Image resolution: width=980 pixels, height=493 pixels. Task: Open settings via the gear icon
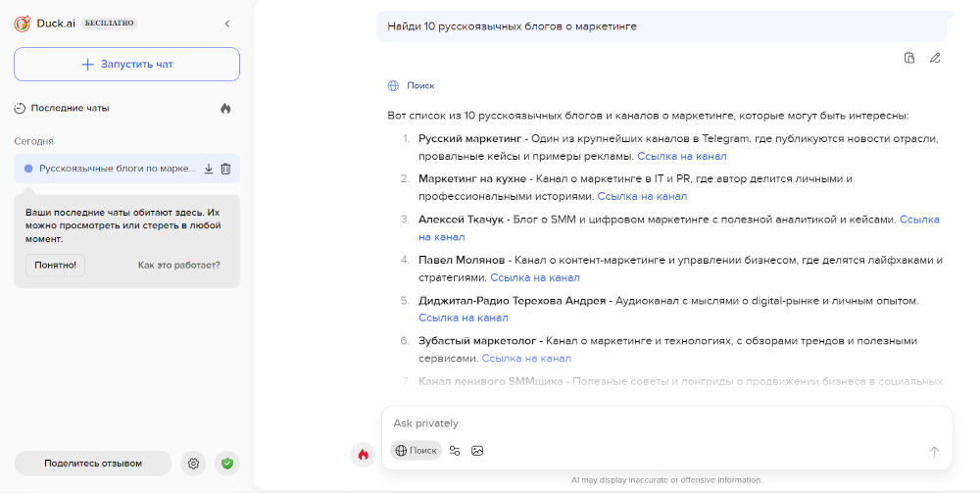[x=193, y=464]
